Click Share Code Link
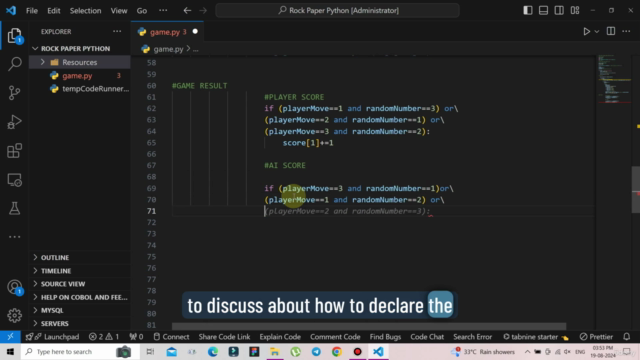The image size is (640, 360). coord(224,337)
